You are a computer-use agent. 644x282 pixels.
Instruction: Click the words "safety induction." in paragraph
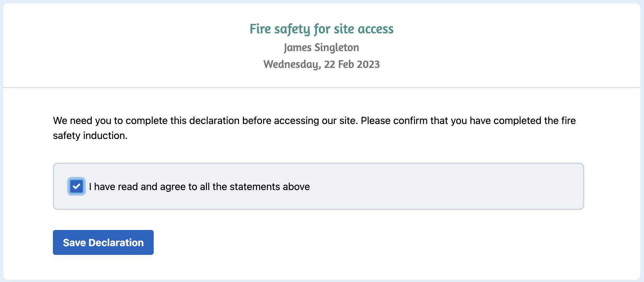pos(90,136)
